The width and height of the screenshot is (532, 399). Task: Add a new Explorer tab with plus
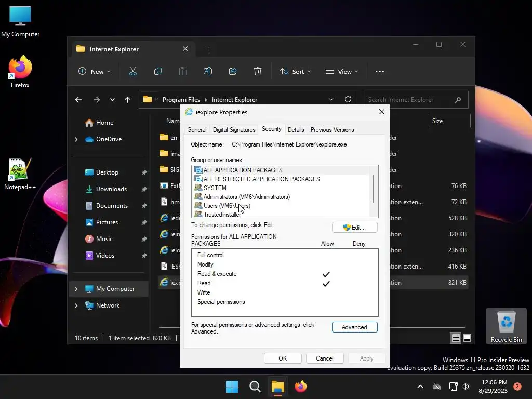pyautogui.click(x=209, y=49)
